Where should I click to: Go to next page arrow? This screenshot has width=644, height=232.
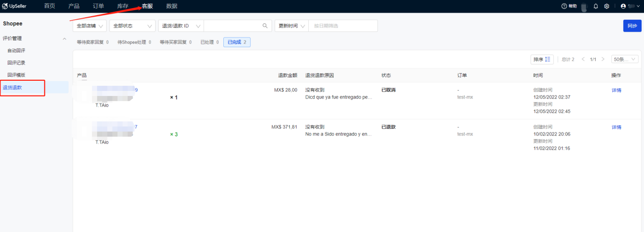tap(603, 59)
